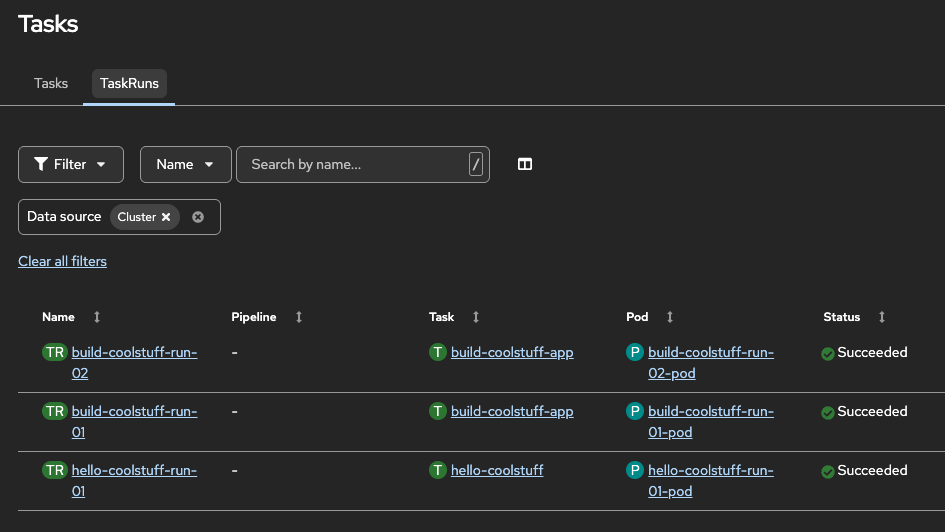Click Succeeded status of build-coolstuff-run-01
Image resolution: width=945 pixels, height=532 pixels.
click(x=864, y=412)
